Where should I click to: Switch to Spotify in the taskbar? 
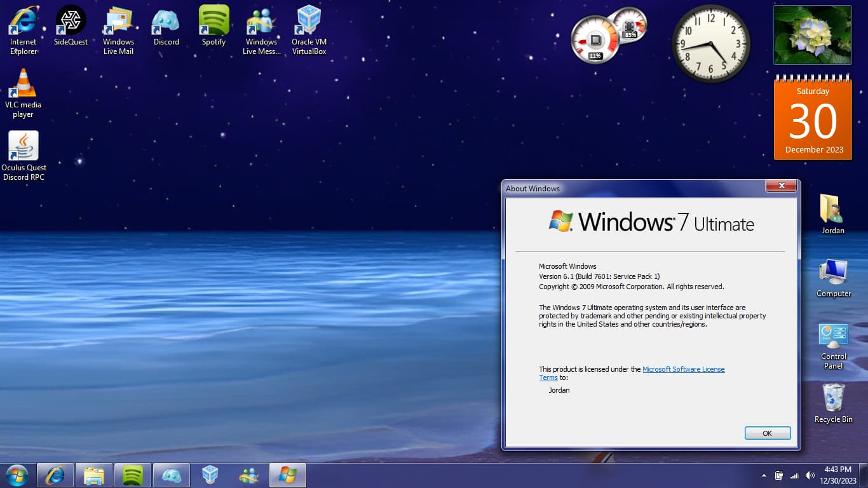133,475
